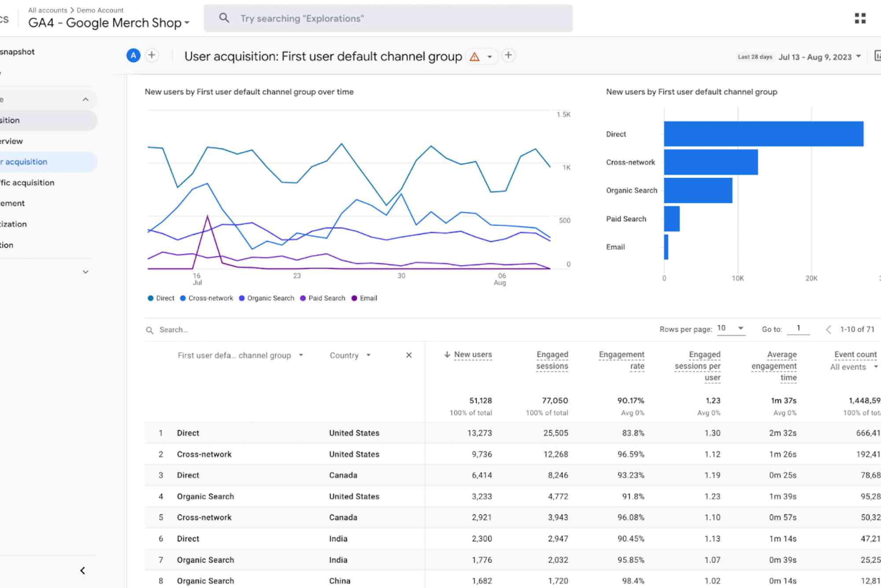The image size is (881, 588).
Task: Toggle the Cross-network legend item
Action: [x=206, y=298]
